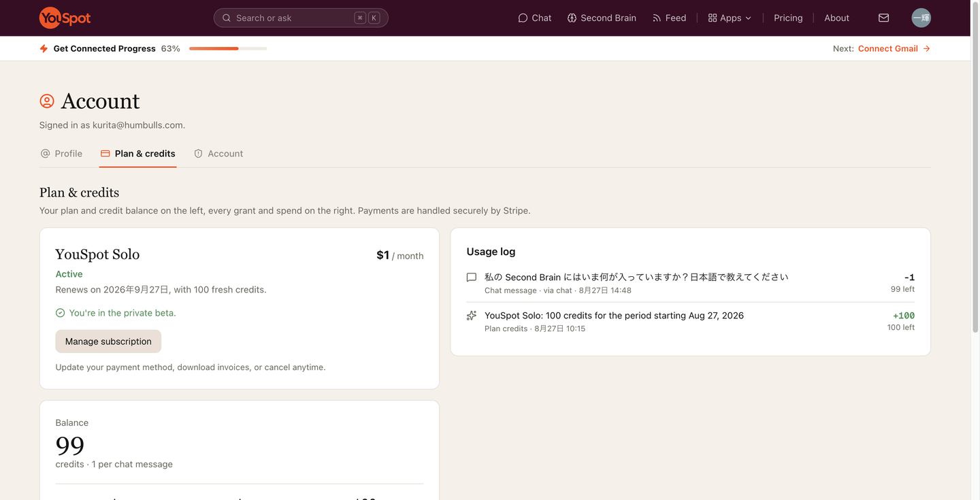Click the YouSpot logo

click(65, 18)
